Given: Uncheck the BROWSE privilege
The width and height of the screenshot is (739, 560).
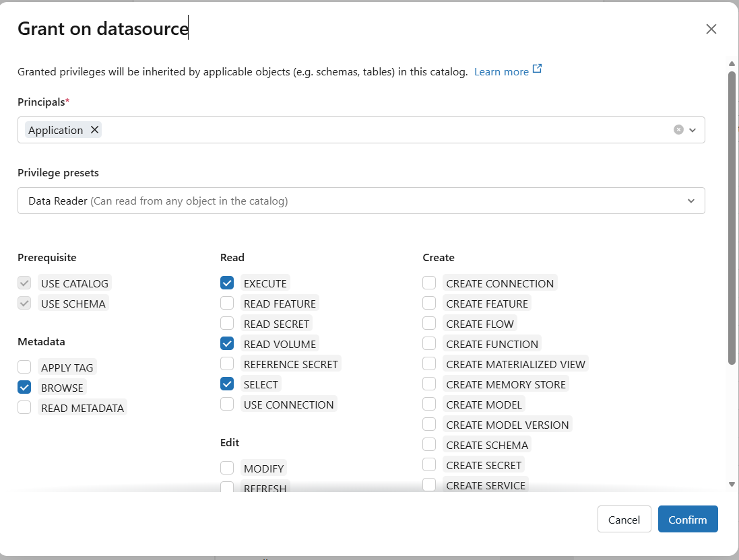Looking at the screenshot, I should coord(24,387).
